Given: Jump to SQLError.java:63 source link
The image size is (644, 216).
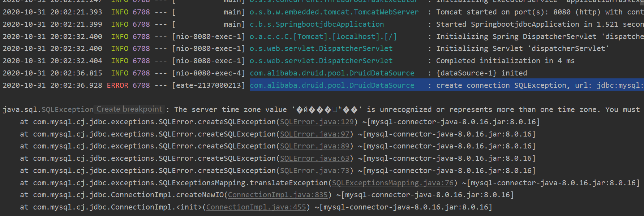Looking at the screenshot, I should [315, 158].
